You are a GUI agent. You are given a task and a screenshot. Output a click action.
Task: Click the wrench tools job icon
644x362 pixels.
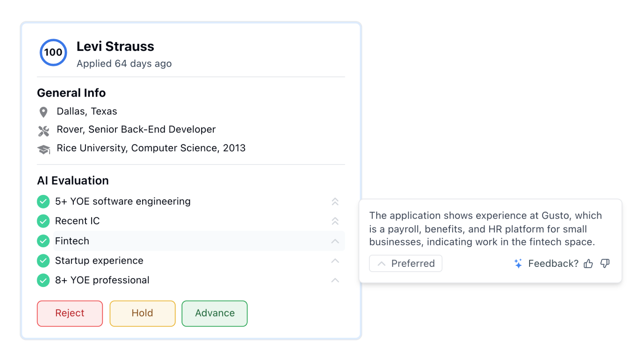tap(43, 130)
